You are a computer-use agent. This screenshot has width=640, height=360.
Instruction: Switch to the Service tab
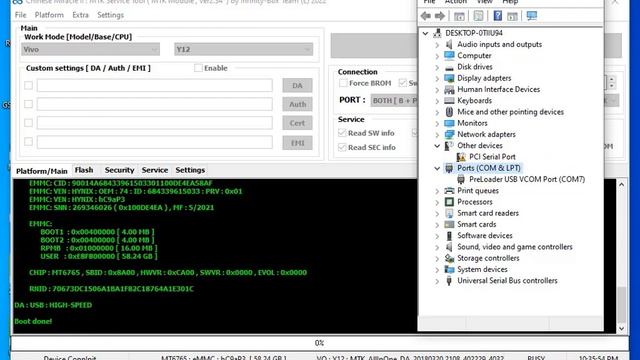155,170
